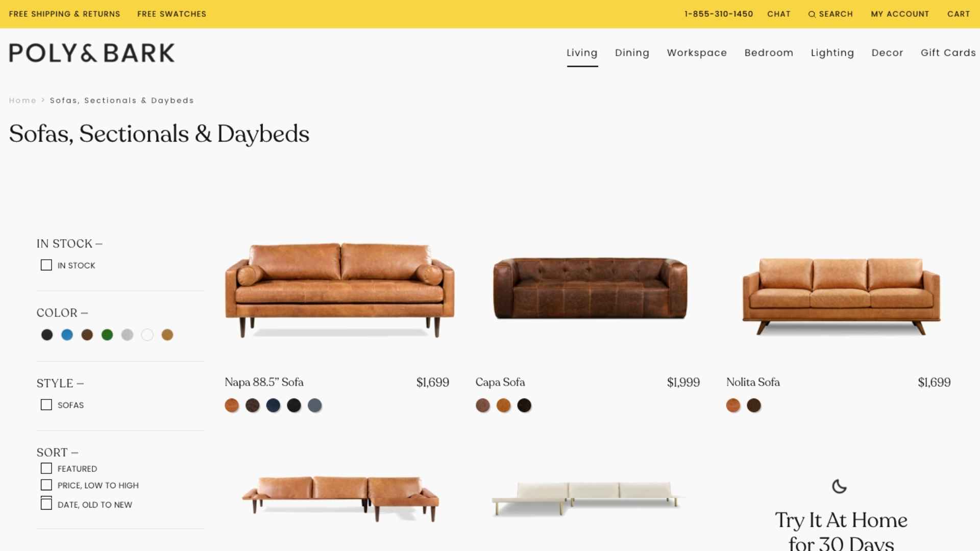Click the My Account icon
The height and width of the screenshot is (551, 980).
point(900,13)
